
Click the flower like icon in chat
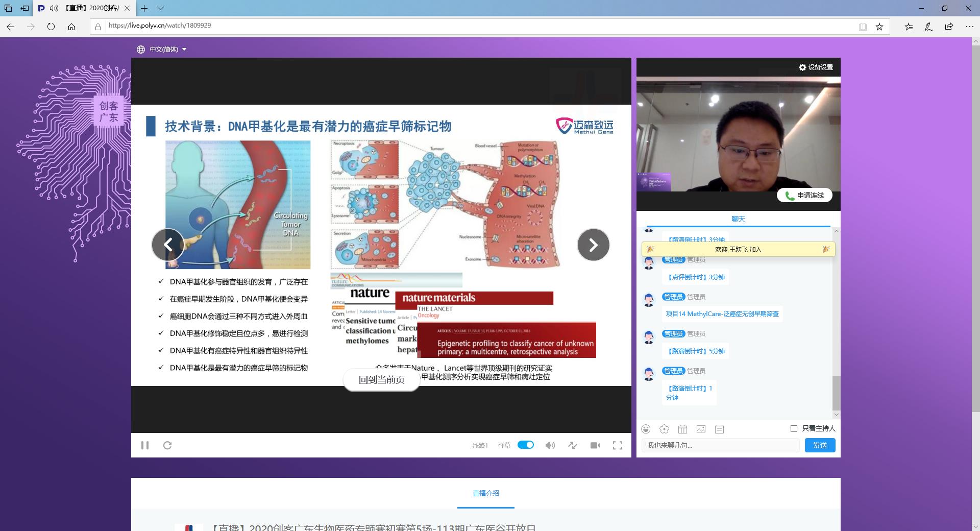coord(664,429)
